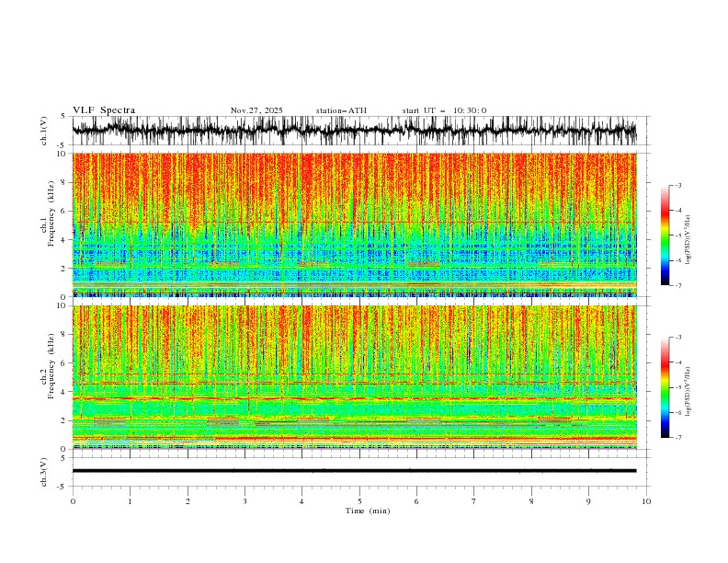Select the "Time (min)" axis label

pos(368,511)
